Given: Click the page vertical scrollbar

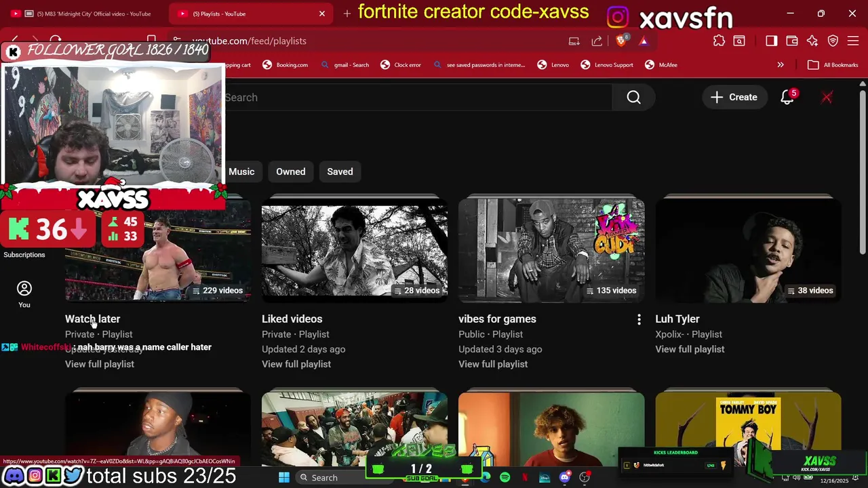Looking at the screenshot, I should (x=863, y=173).
